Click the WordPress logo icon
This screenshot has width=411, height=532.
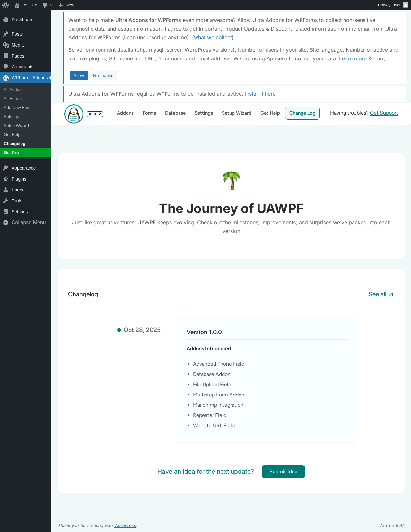(x=5, y=5)
